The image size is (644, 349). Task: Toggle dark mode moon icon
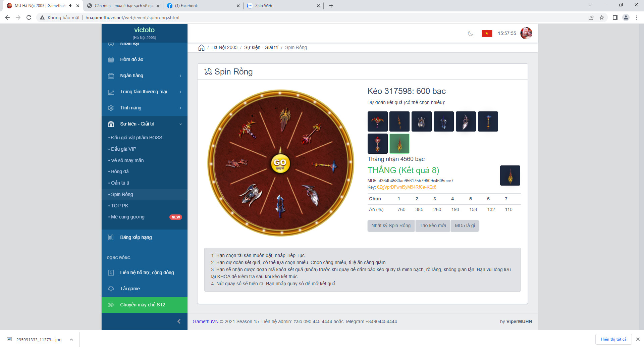pos(471,33)
